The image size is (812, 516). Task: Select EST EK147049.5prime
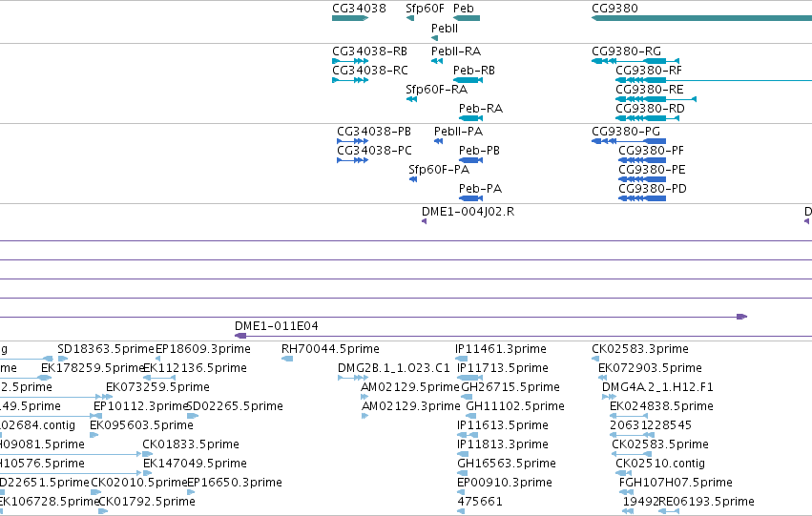click(x=148, y=474)
